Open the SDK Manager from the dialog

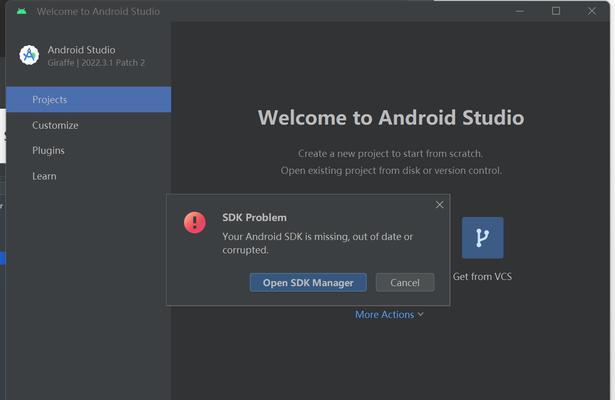pos(308,282)
